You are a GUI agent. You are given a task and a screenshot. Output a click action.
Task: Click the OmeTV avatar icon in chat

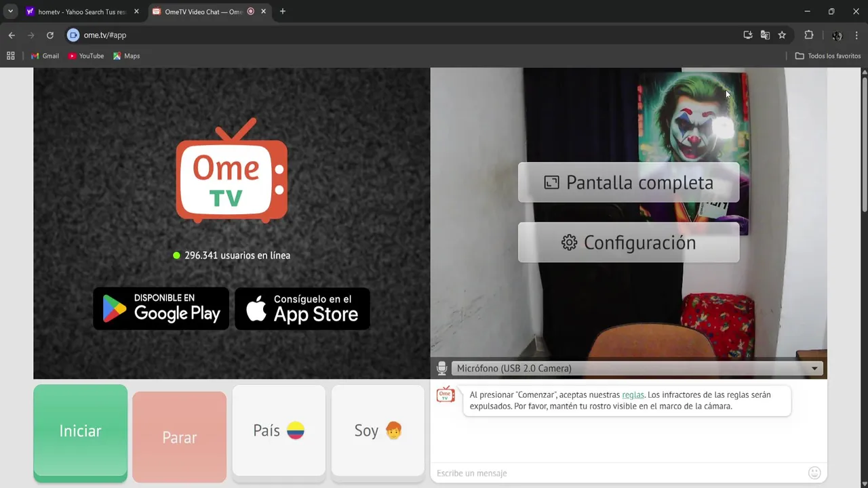(446, 394)
